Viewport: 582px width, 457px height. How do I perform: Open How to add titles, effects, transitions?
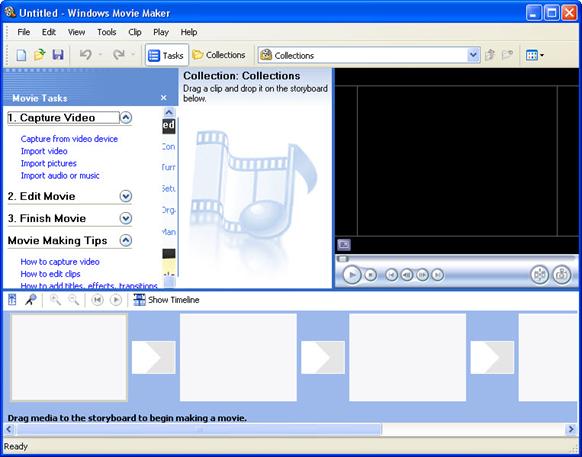(89, 286)
